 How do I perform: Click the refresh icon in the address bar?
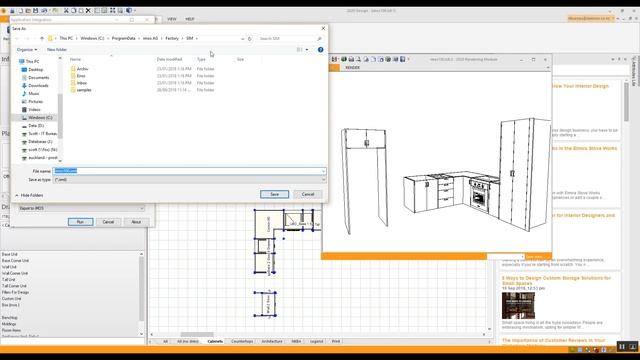tap(250, 38)
